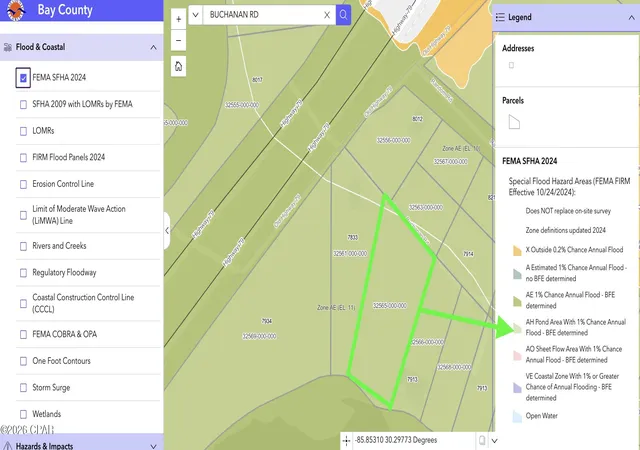Check the Wetlands layer box
Image resolution: width=640 pixels, height=450 pixels.
23,414
